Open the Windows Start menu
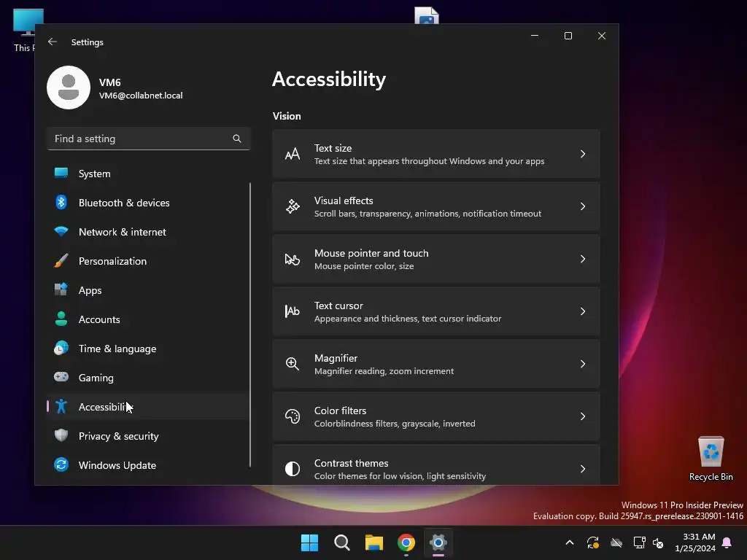 tap(309, 542)
